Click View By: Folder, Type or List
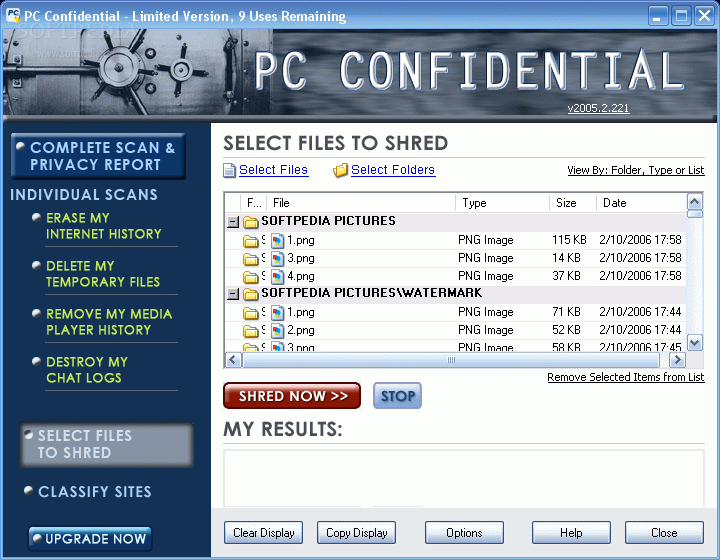 (x=636, y=170)
